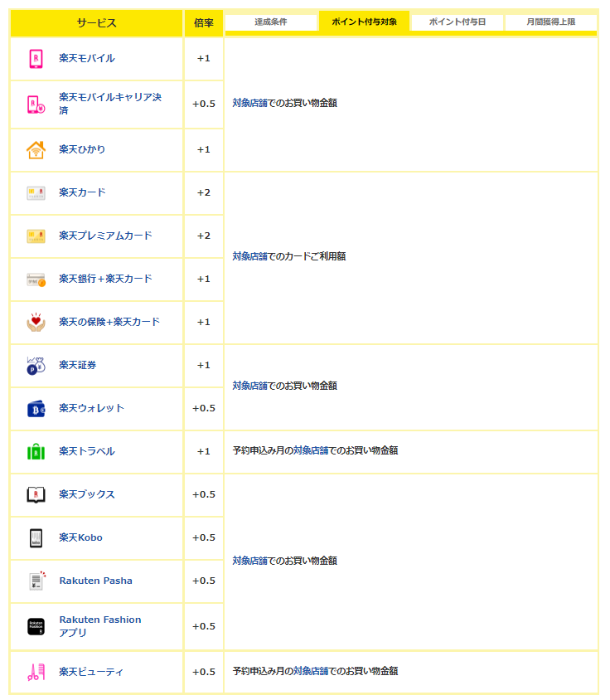This screenshot has height=700, width=610.
Task: Click 対象店舗 link in the 楽天モバイル group
Action: click(x=250, y=103)
